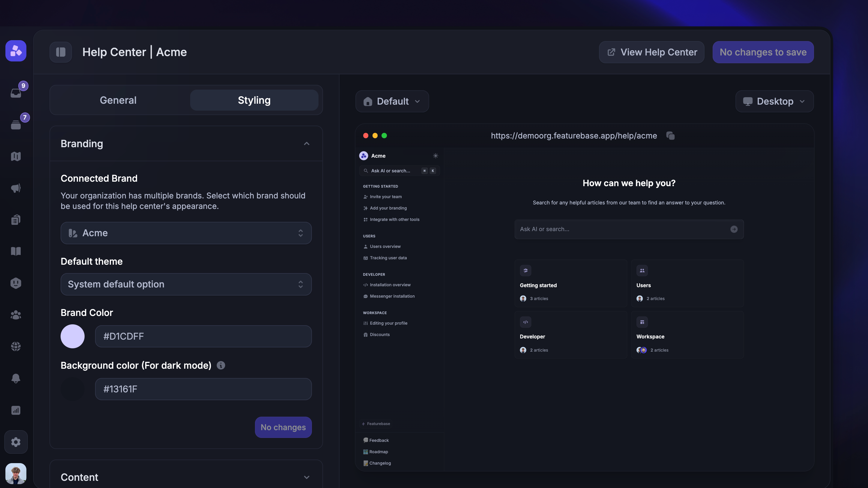Open the stacked tray icon with badge 7
Screen dimensions: 868x488
tap(16, 125)
